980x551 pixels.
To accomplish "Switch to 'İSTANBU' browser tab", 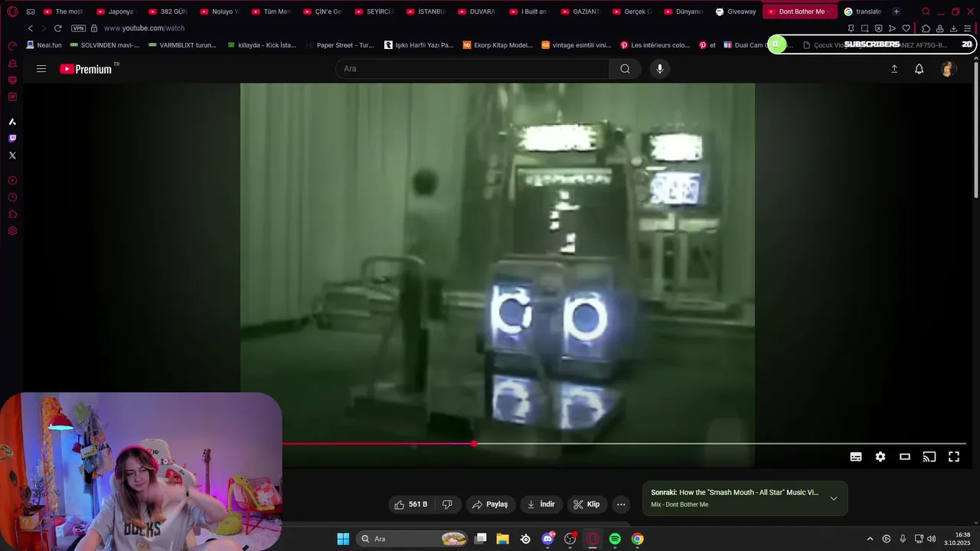I will pyautogui.click(x=426, y=11).
